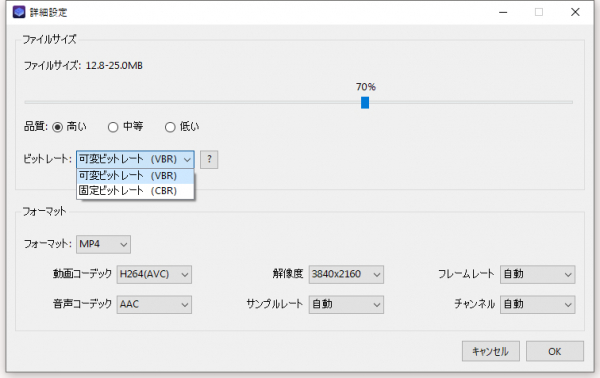Expand the 音声コーデック AAC dropdown
Image resolution: width=600 pixels, height=378 pixels.
coord(154,305)
